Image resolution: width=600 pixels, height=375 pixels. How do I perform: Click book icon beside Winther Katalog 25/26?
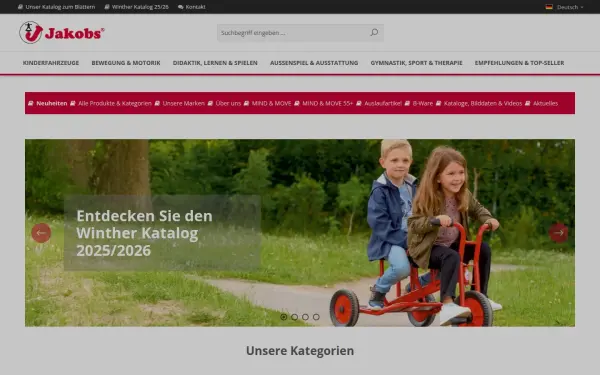[x=107, y=7]
